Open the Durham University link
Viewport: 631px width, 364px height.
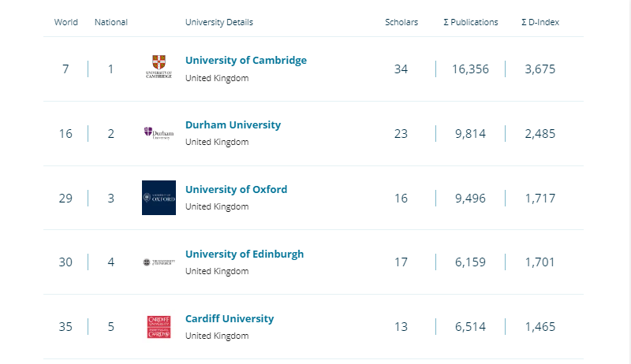tap(233, 124)
